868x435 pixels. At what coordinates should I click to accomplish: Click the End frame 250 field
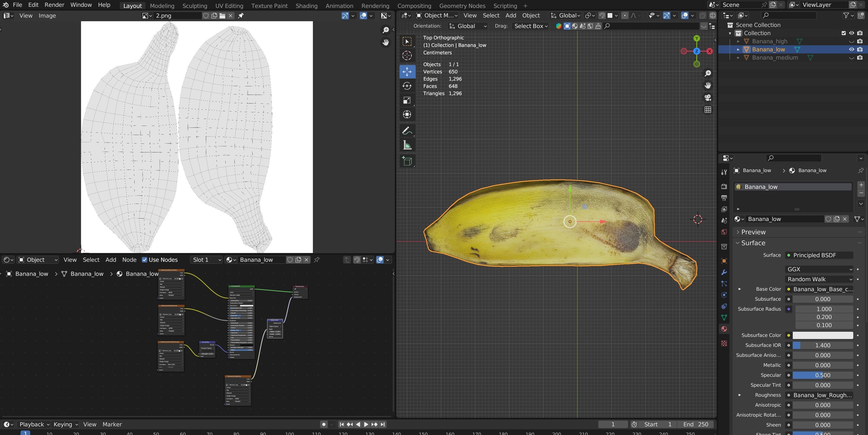pyautogui.click(x=696, y=425)
